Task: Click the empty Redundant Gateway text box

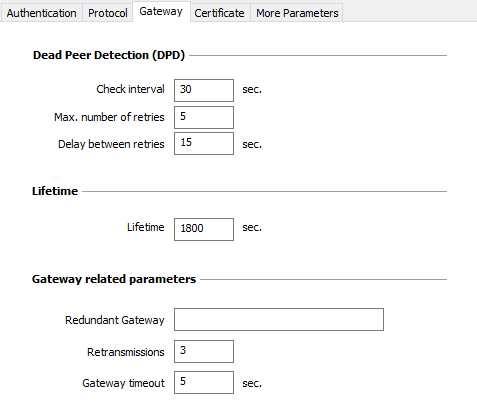Action: coord(279,320)
